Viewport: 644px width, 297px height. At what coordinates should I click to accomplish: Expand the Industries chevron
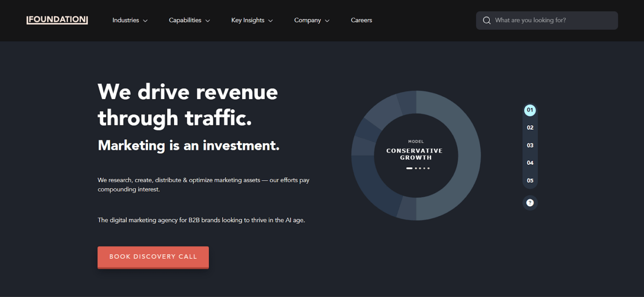pos(145,21)
